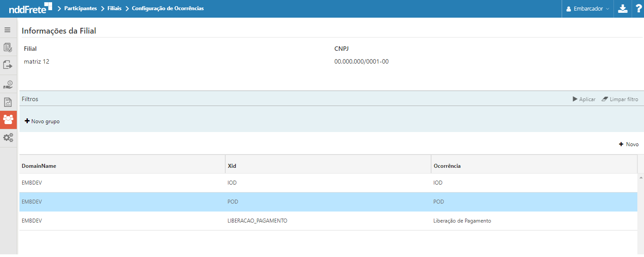Toggle the hamburger sidebar menu

8,30
